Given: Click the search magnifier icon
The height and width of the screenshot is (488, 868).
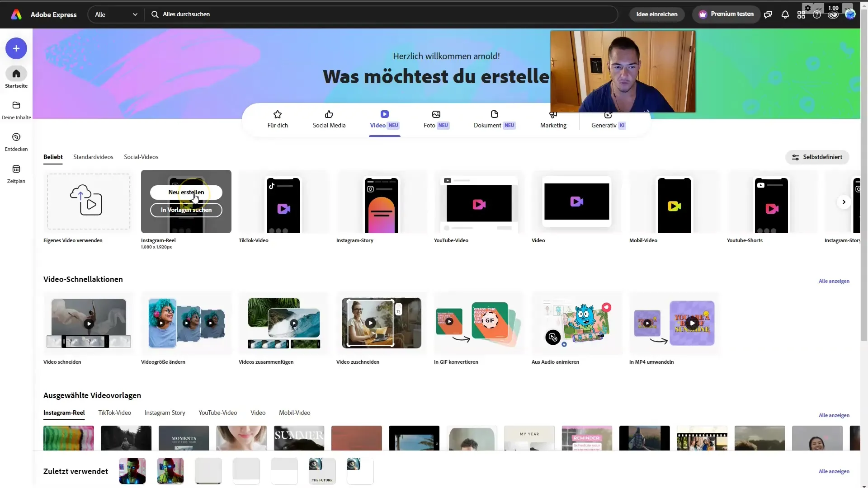Looking at the screenshot, I should point(155,14).
